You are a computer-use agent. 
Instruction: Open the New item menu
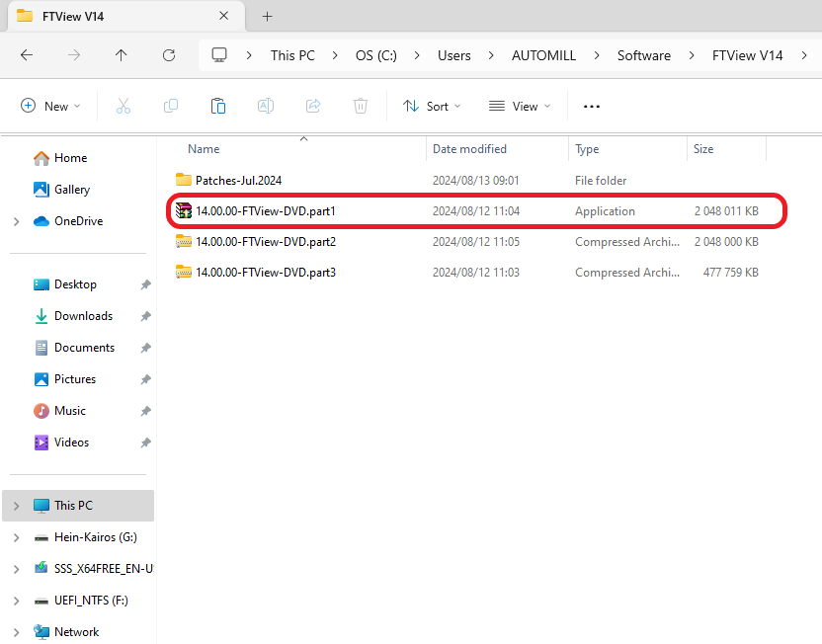point(50,107)
